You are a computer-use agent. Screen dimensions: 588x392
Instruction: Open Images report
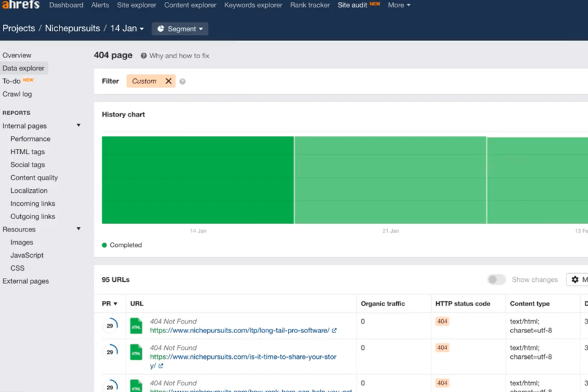click(x=22, y=243)
